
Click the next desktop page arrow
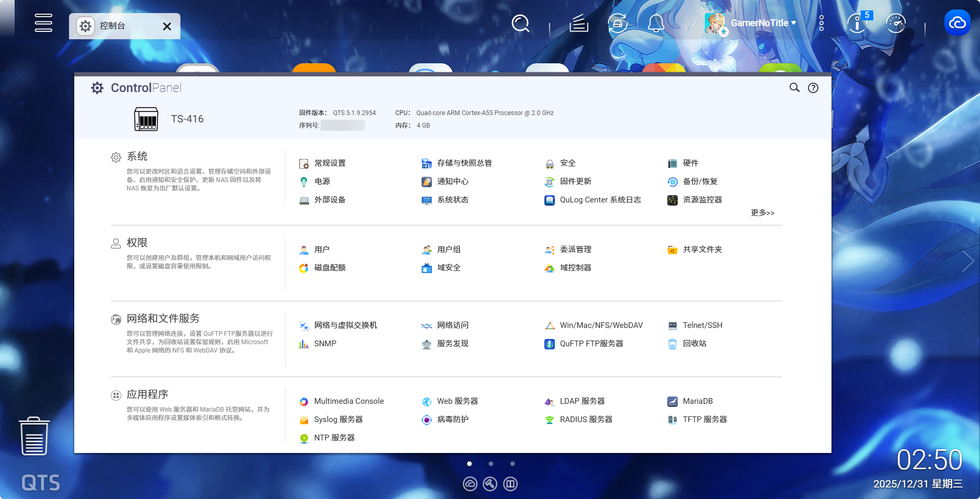967,261
